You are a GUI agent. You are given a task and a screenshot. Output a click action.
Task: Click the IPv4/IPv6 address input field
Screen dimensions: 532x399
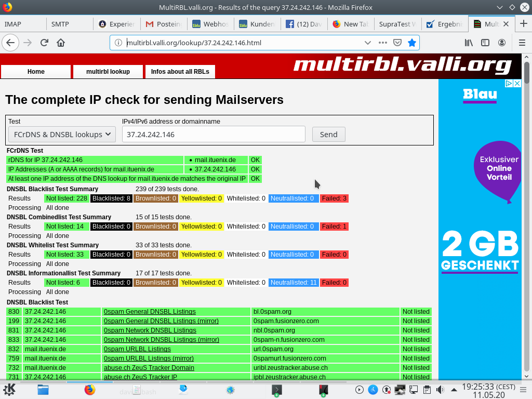214,134
